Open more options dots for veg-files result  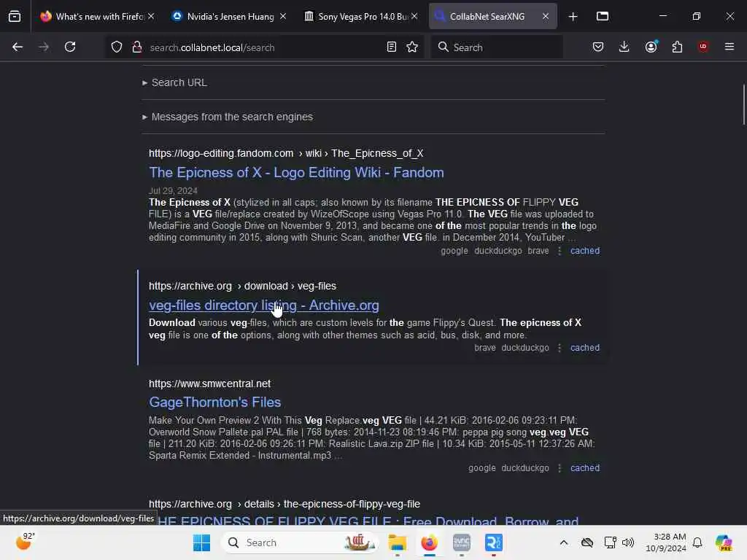pyautogui.click(x=560, y=348)
